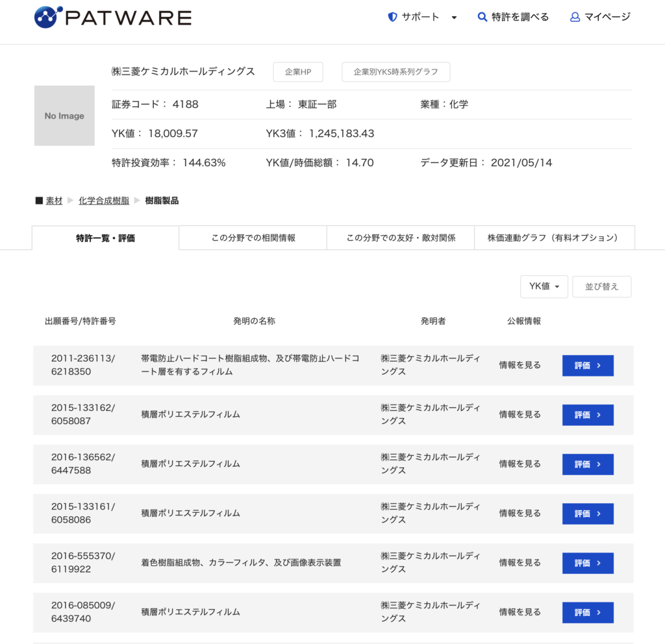Click 評価 for patent 6058086
This screenshot has height=644, width=665.
pos(588,514)
